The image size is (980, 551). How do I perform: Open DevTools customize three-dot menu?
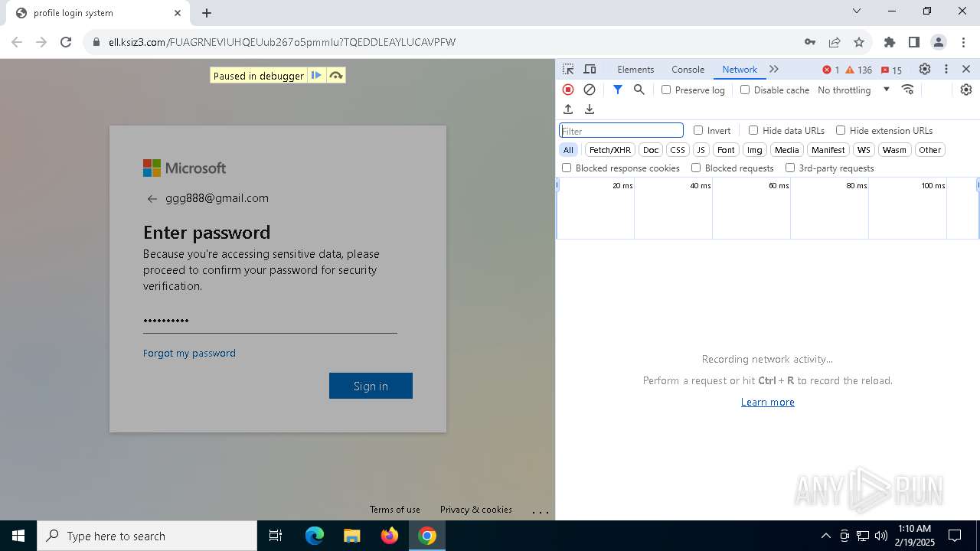pos(946,69)
